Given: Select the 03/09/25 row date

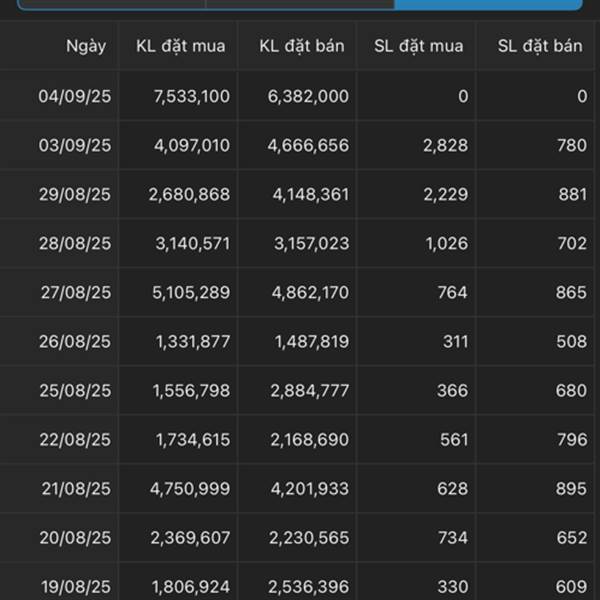Looking at the screenshot, I should coord(75,145).
